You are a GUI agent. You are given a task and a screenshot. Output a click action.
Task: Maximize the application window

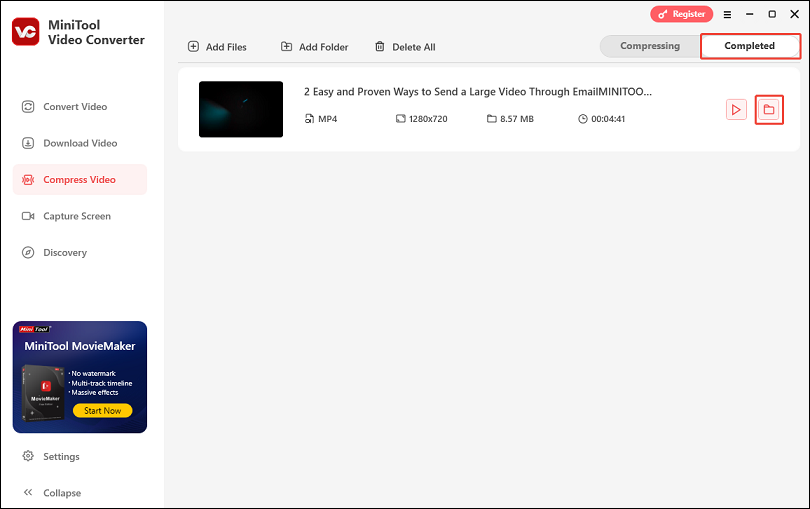tap(772, 14)
